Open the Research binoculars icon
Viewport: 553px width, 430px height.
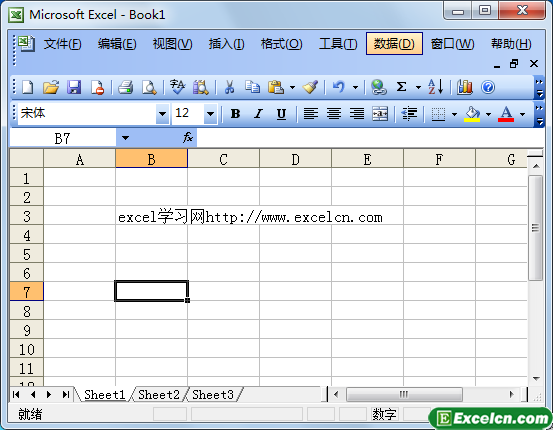[x=200, y=87]
